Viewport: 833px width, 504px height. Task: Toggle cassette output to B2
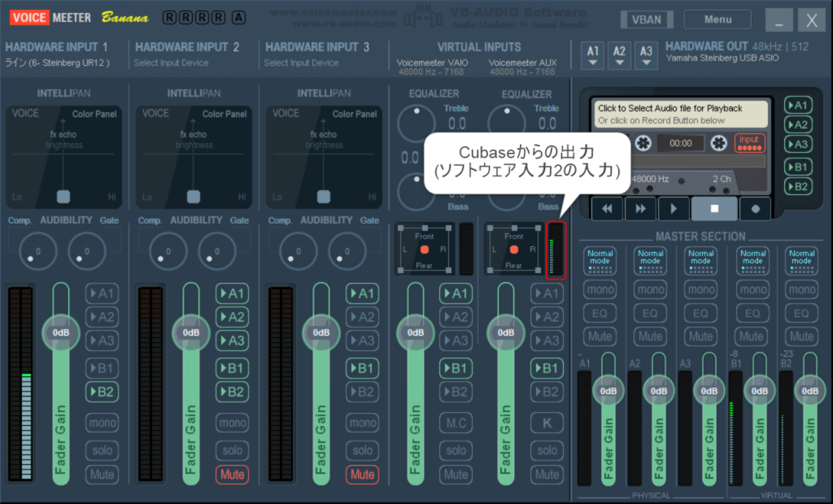point(798,186)
